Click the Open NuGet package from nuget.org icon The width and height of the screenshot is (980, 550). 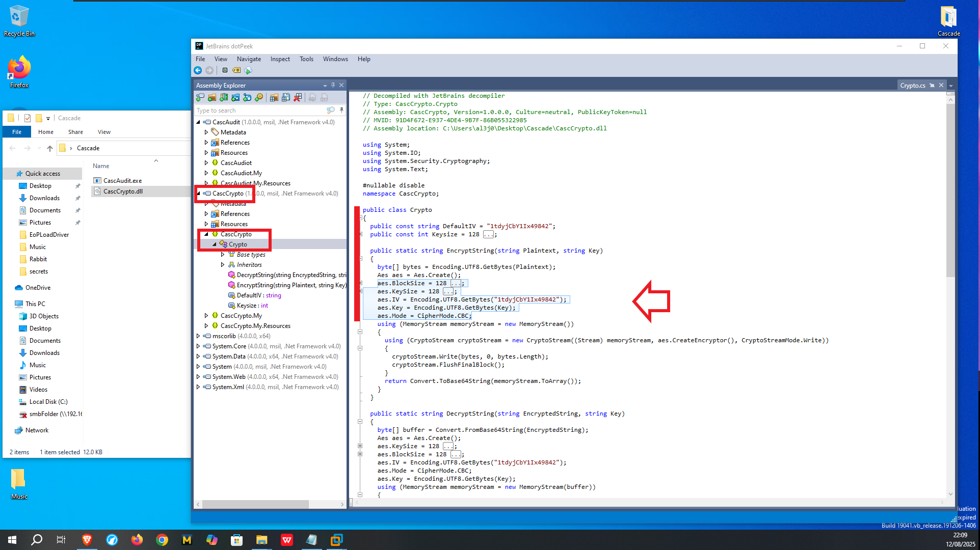[x=247, y=97]
